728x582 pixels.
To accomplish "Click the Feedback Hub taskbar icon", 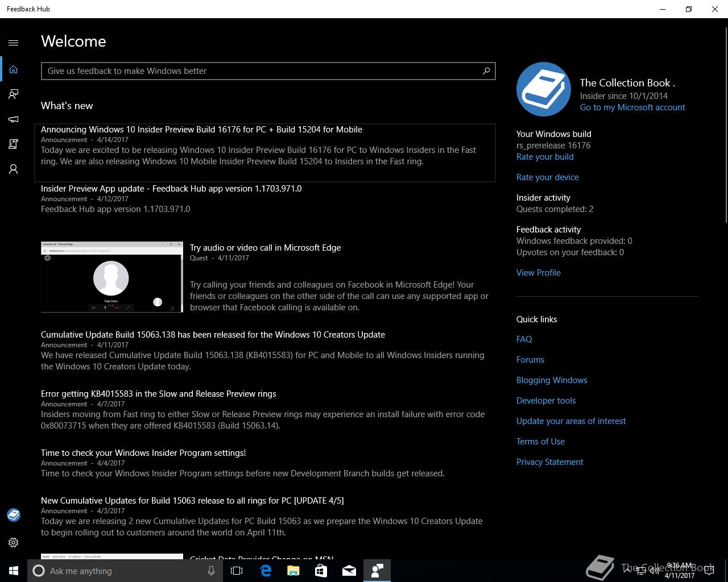I will tap(377, 571).
